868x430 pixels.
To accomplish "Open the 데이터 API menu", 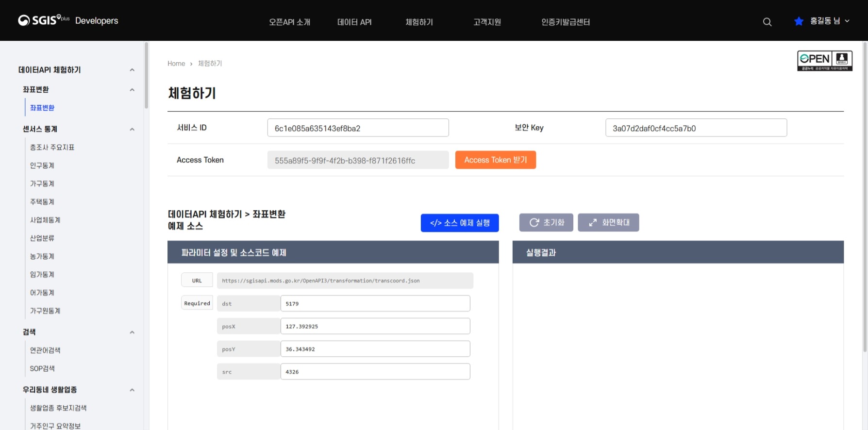I will [x=354, y=22].
